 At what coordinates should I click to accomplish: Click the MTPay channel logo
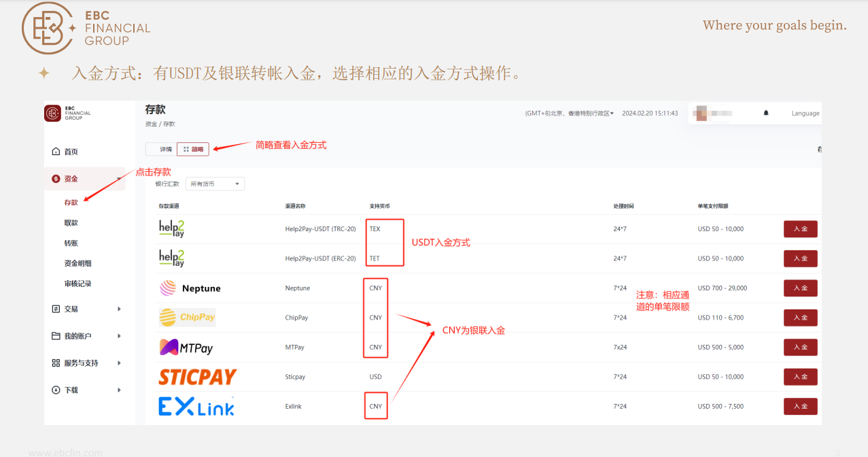(186, 348)
